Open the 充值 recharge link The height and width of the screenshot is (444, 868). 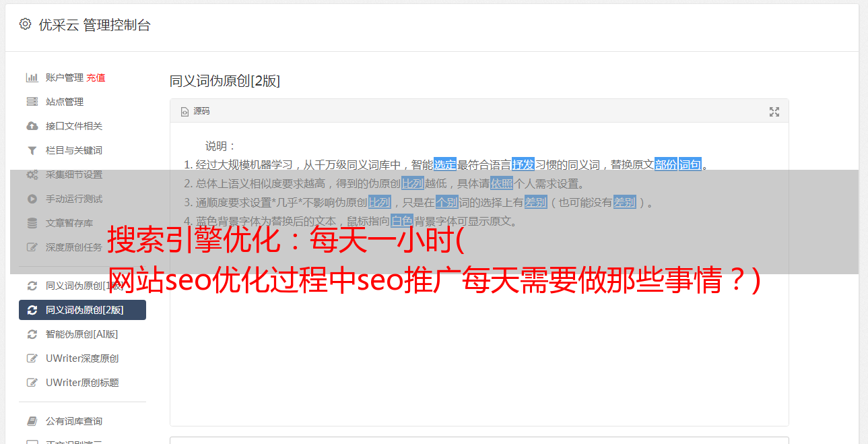96,77
